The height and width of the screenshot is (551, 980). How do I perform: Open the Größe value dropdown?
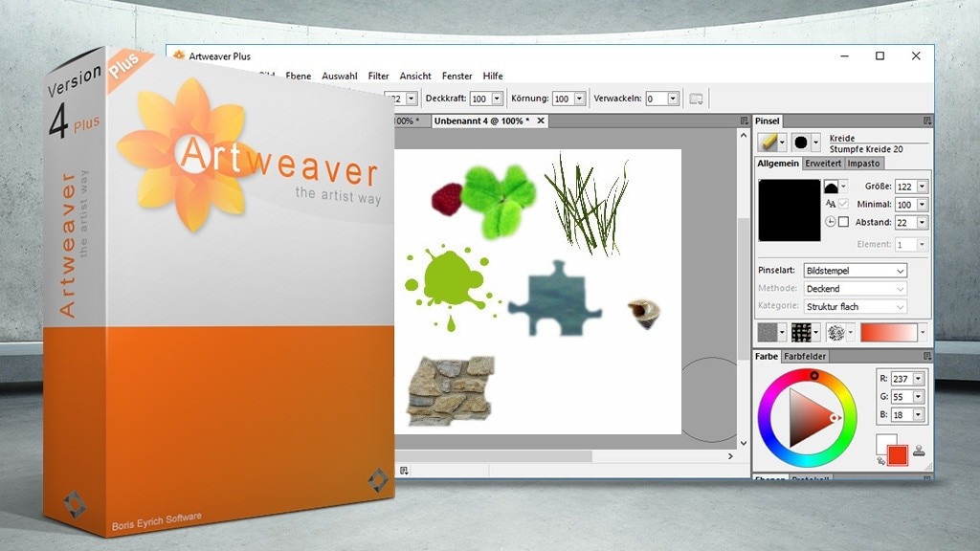(x=922, y=187)
